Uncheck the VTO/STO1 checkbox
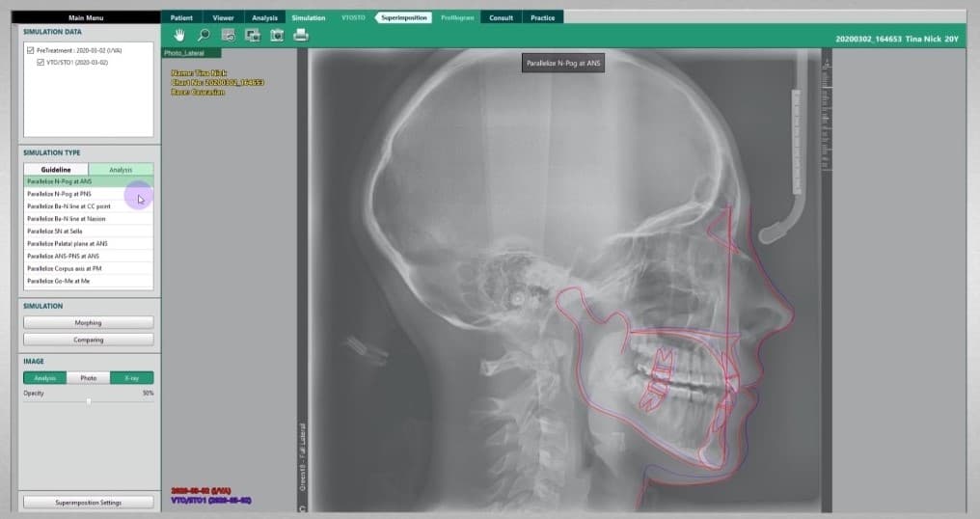 (40, 62)
